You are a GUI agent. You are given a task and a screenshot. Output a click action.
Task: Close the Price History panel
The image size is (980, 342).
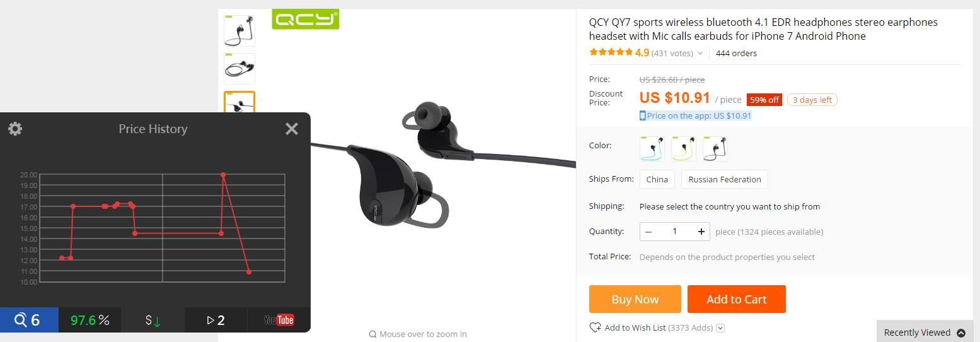tap(291, 129)
